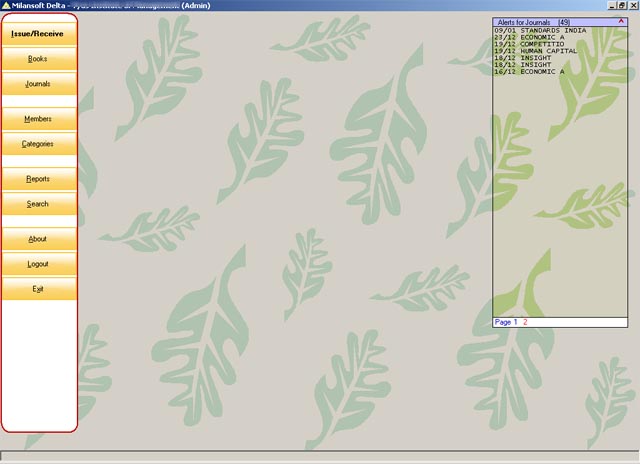
Task: Restore the Milansoft Delta window size
Action: pos(621,5)
